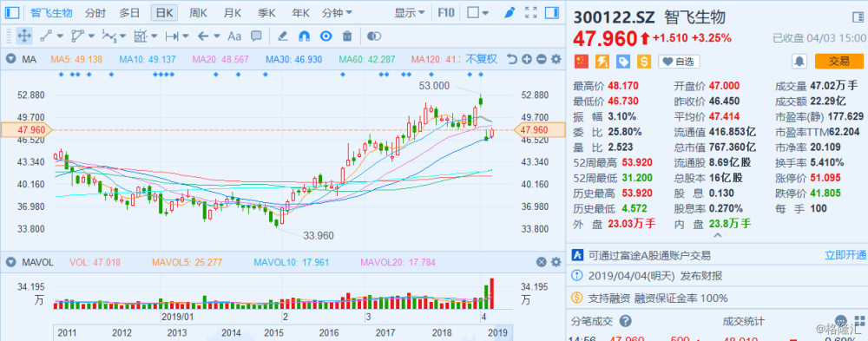Click the orange lightning quote-level icon
This screenshot has height=341, width=868.
(x=602, y=62)
